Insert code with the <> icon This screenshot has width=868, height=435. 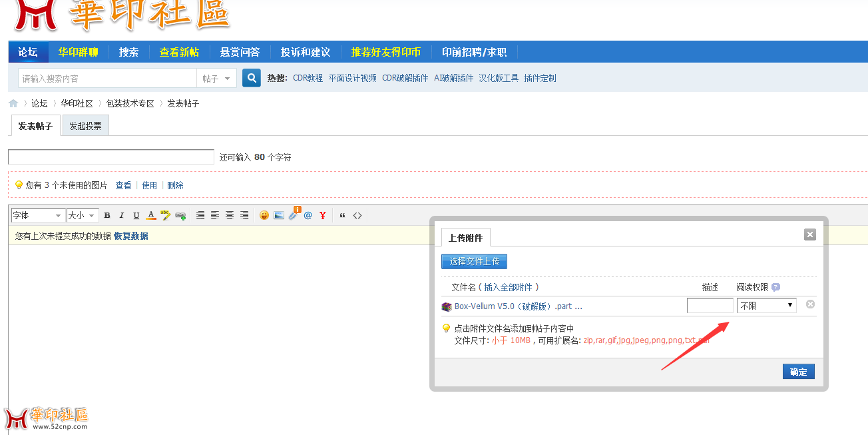(x=356, y=215)
